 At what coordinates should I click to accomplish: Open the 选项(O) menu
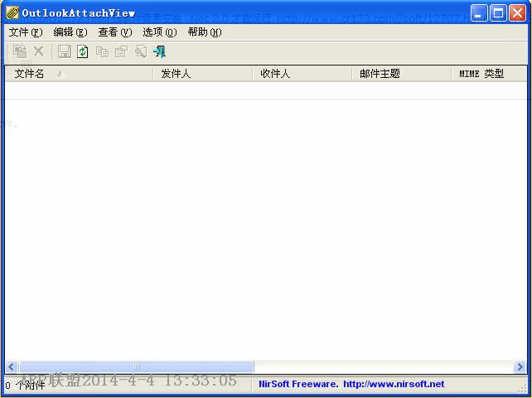pos(160,32)
